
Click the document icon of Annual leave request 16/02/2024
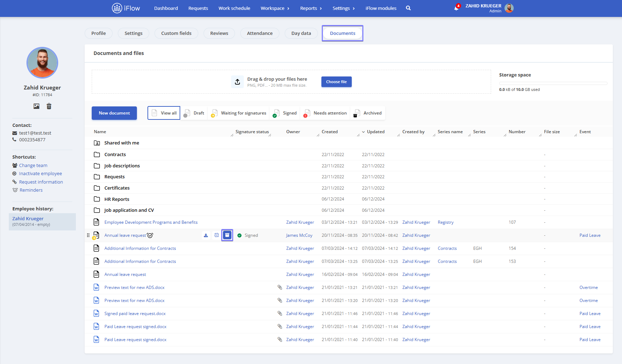pyautogui.click(x=96, y=274)
